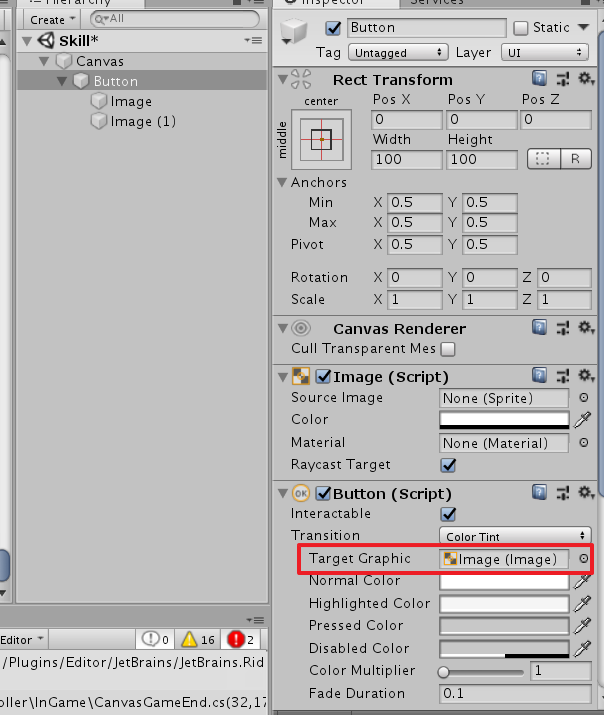Screen dimensions: 604x715
Task: Open Canvas Renderer gear settings menu
Action: tap(586, 327)
